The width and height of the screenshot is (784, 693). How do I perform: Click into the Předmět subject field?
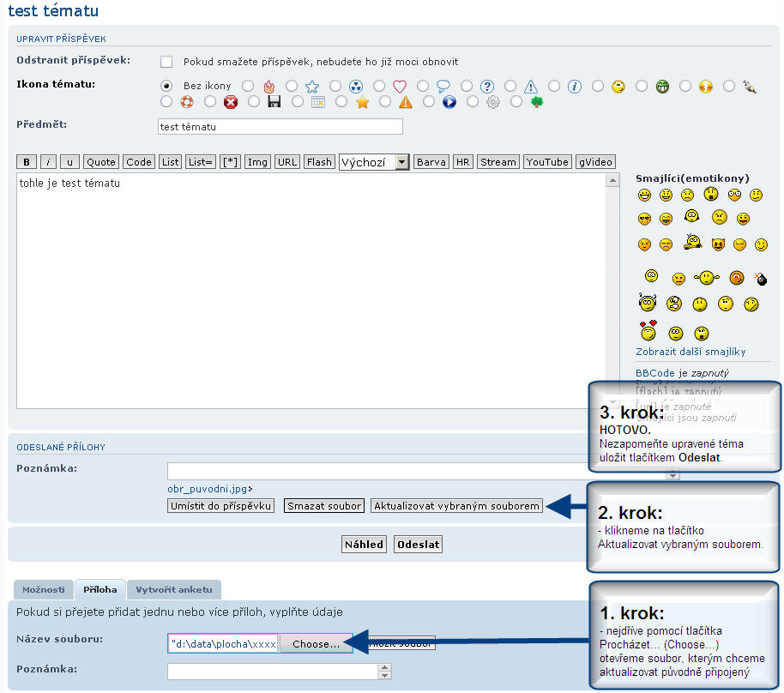click(280, 127)
